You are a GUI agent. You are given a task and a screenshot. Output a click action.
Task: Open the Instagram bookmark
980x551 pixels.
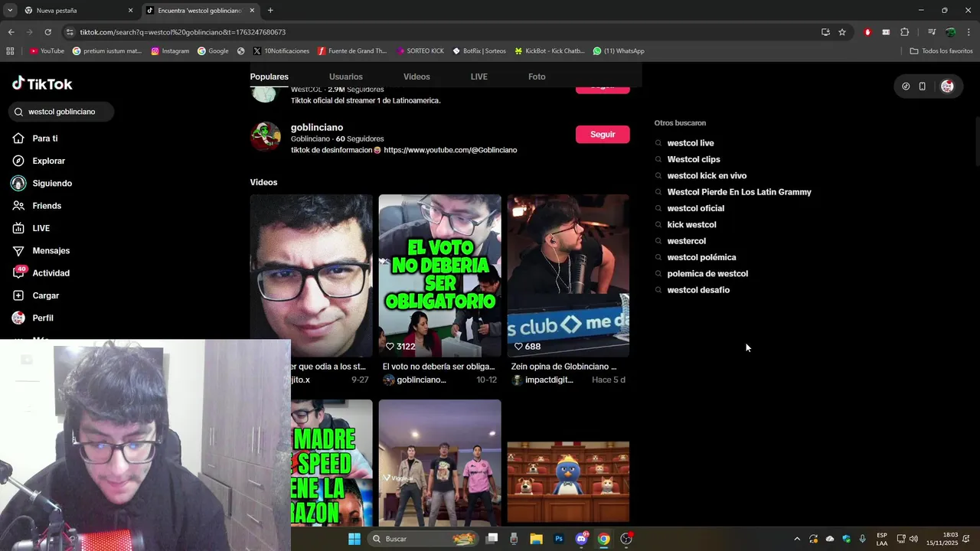(x=170, y=51)
